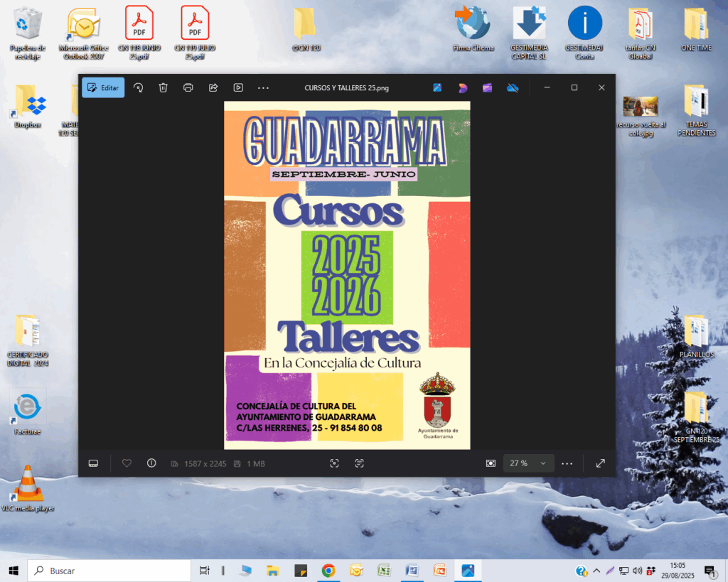The image size is (728, 582).
Task: Select the @GN 120 desktop folder
Action: point(306,28)
